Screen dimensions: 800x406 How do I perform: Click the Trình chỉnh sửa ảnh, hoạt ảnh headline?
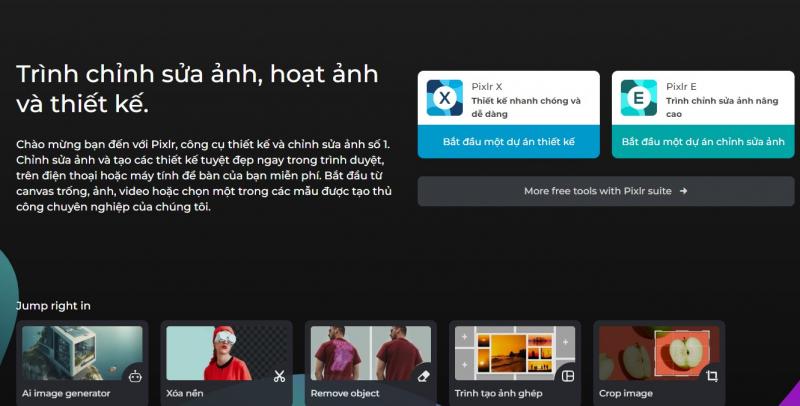pos(197,89)
